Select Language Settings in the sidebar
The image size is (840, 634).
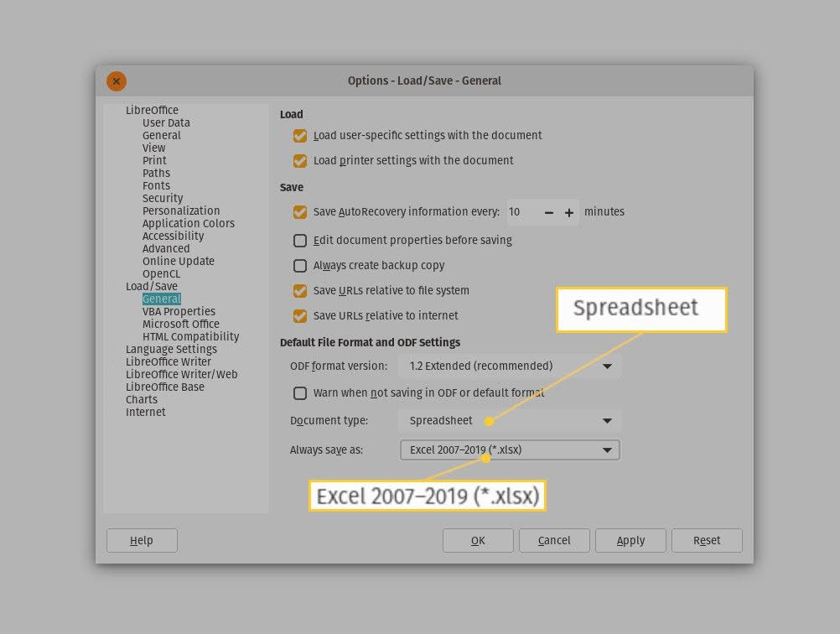[x=171, y=349]
